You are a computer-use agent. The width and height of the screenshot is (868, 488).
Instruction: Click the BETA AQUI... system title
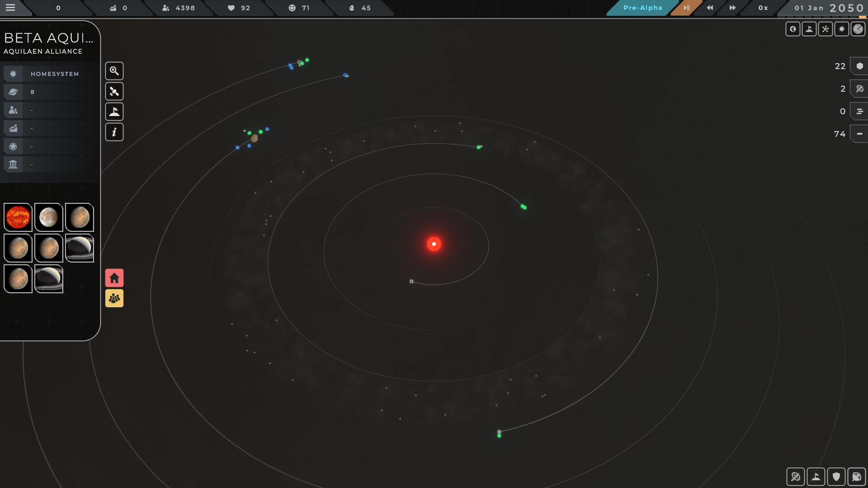(49, 38)
